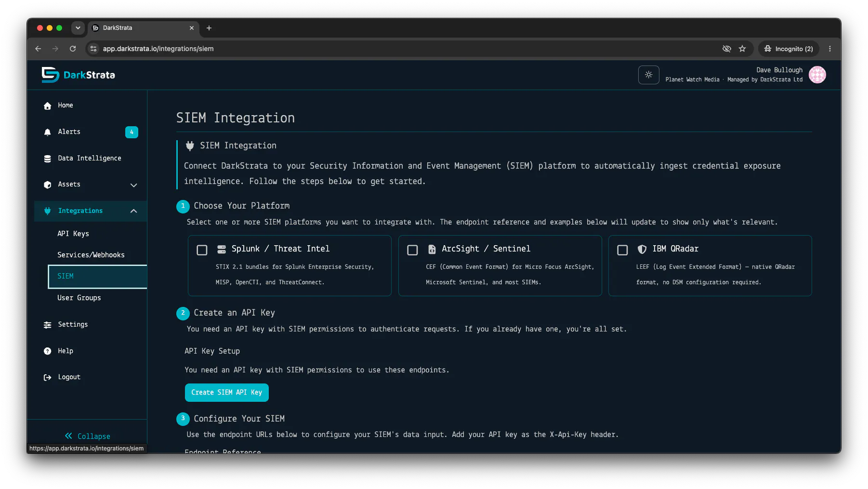
Task: Click the browser back arrow
Action: tap(38, 49)
